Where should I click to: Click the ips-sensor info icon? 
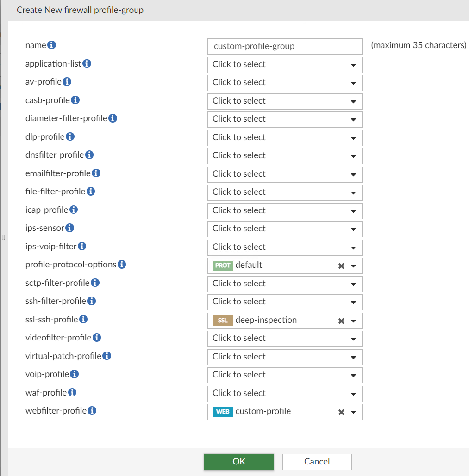(70, 228)
